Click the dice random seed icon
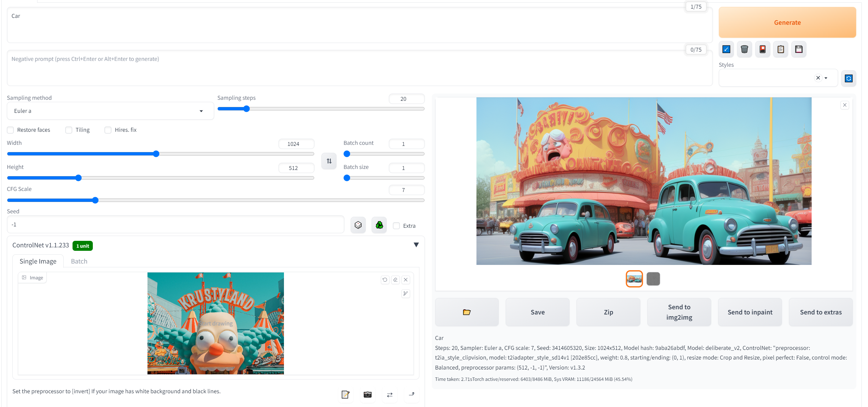Viewport: 868px width, 407px height. click(358, 225)
